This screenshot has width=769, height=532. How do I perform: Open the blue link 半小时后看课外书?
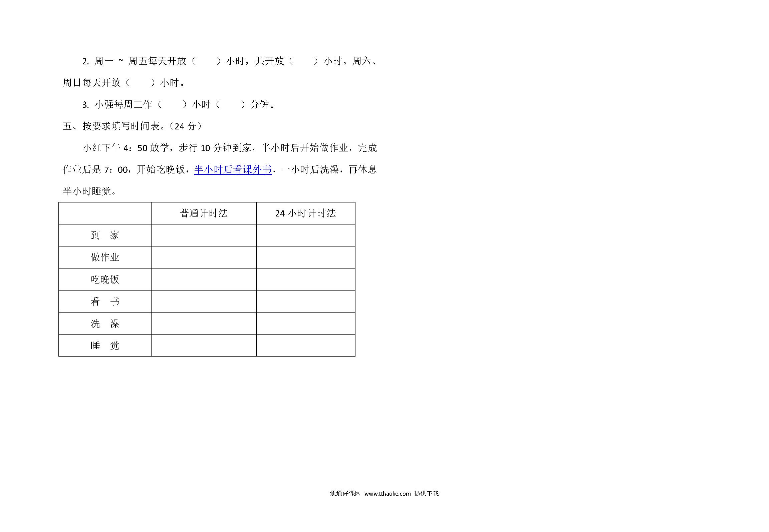(x=233, y=170)
